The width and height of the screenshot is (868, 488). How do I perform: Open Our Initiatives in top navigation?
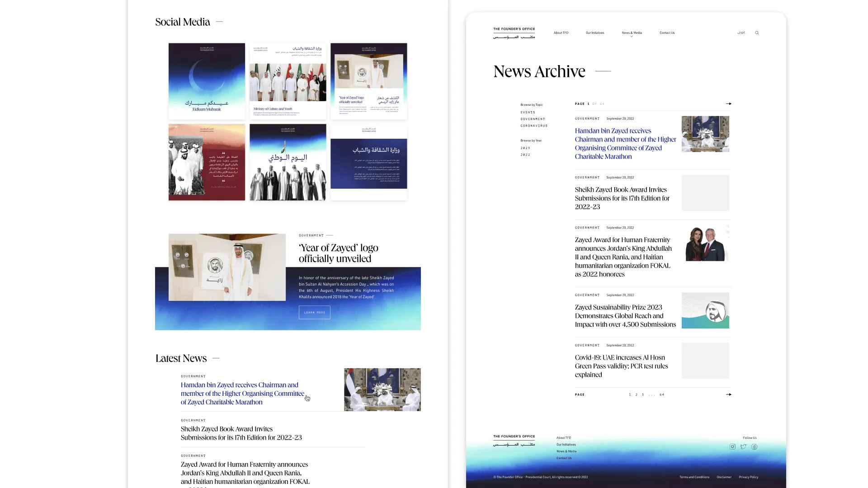click(594, 33)
